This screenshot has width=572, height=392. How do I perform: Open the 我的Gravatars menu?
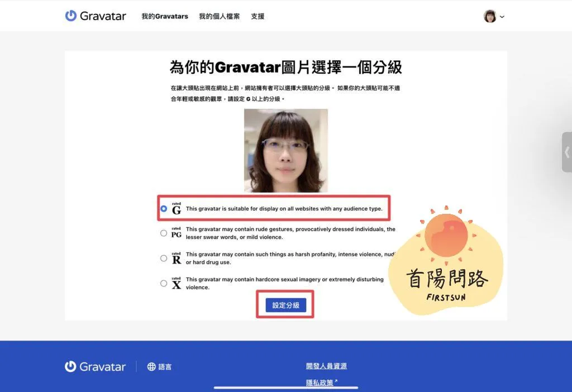click(165, 17)
